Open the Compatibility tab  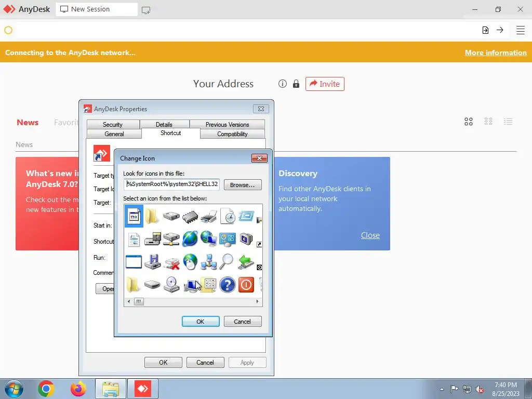232,134
